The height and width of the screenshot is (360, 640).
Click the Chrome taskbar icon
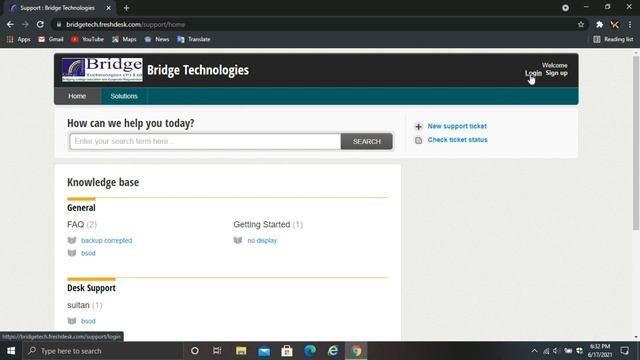click(x=356, y=351)
